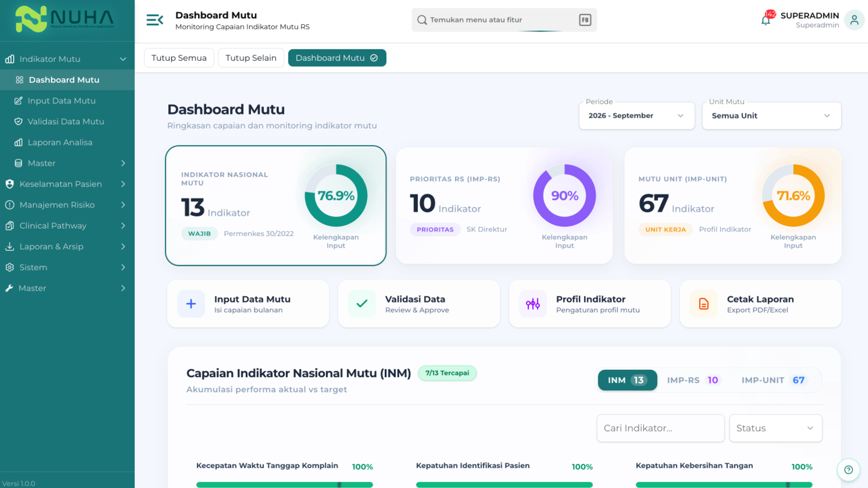Focus the Cari Indikator search field

pos(661,428)
